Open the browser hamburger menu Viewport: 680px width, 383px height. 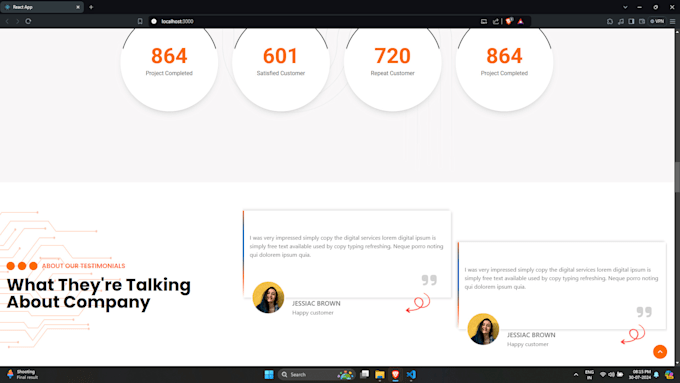click(673, 21)
